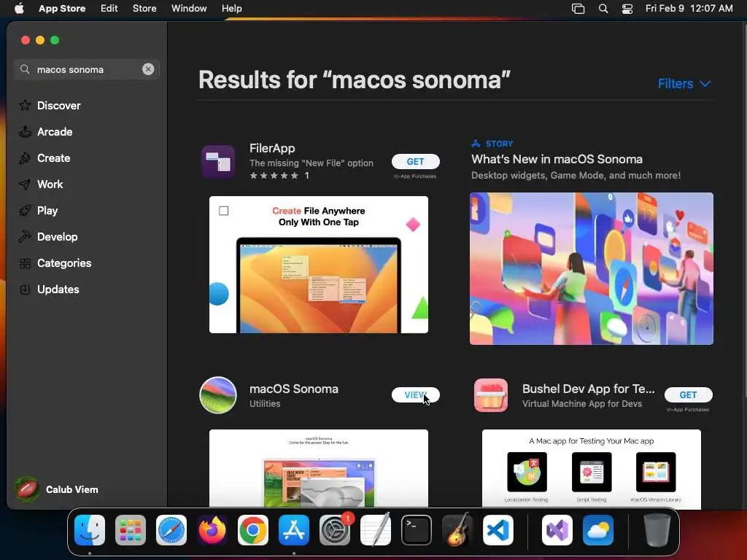Click the Stage Manager menu bar icon
The width and height of the screenshot is (747, 560).
[578, 8]
